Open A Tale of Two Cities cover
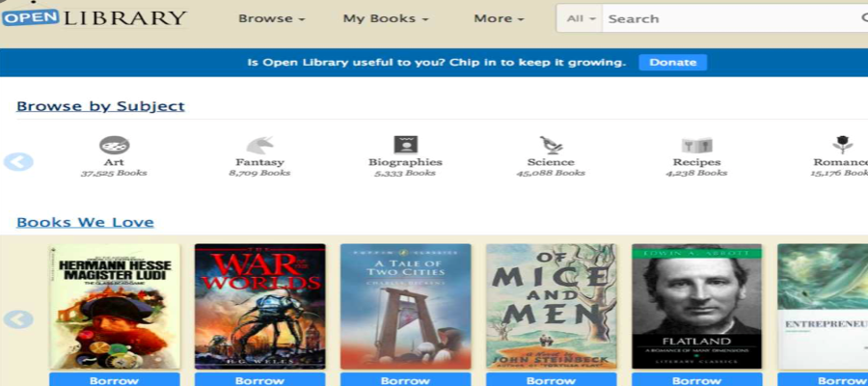 pos(405,306)
